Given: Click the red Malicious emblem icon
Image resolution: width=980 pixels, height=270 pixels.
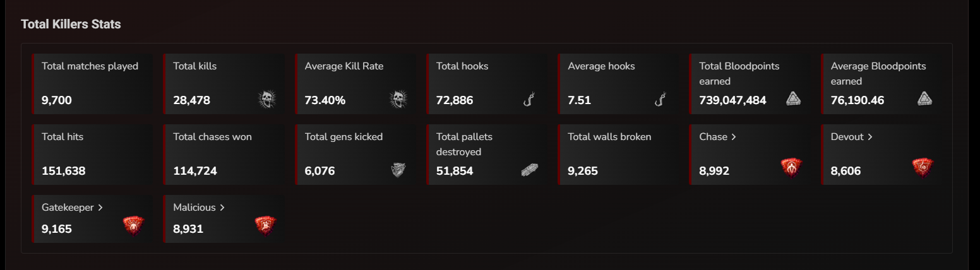Looking at the screenshot, I should (265, 225).
